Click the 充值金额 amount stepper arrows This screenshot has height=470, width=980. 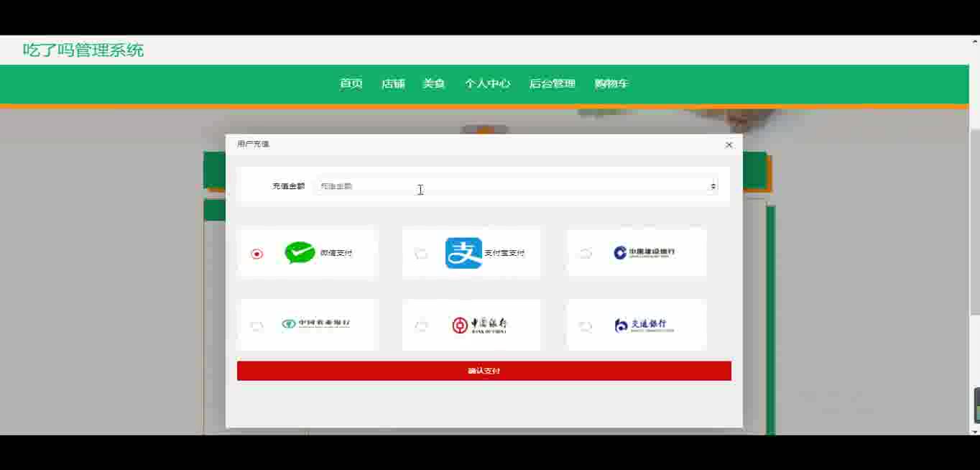(713, 186)
